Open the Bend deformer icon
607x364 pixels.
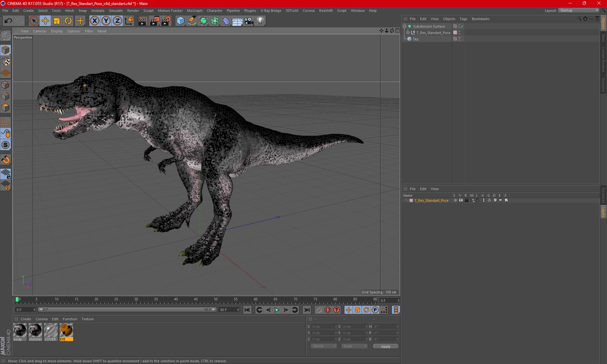(x=226, y=21)
